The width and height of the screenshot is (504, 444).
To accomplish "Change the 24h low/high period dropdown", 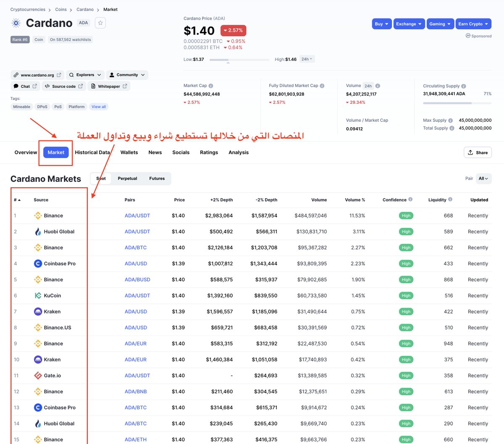I will [307, 59].
